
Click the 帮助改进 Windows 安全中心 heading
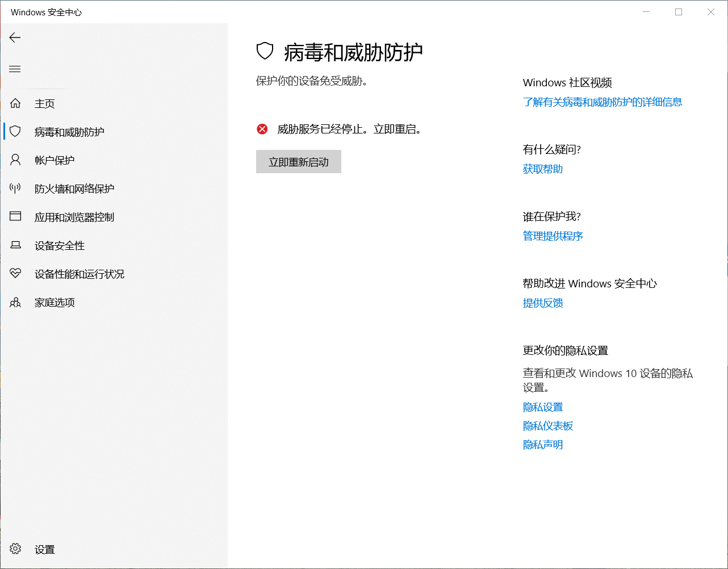[590, 284]
